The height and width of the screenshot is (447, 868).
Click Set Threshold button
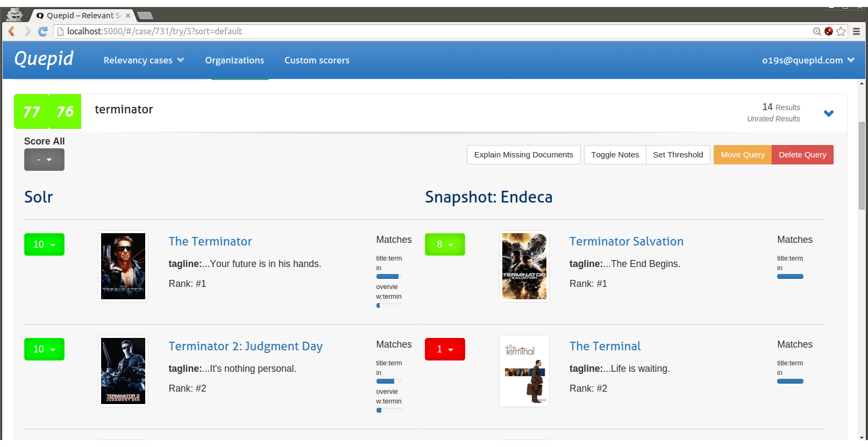click(x=678, y=155)
